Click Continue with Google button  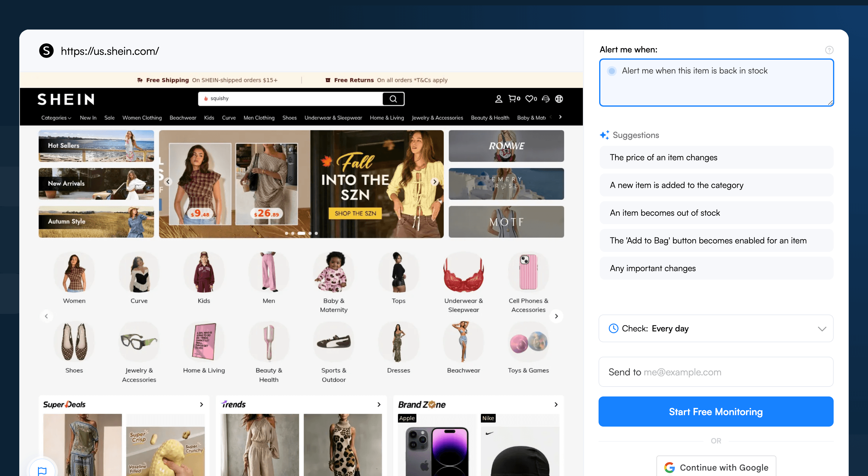716,467
